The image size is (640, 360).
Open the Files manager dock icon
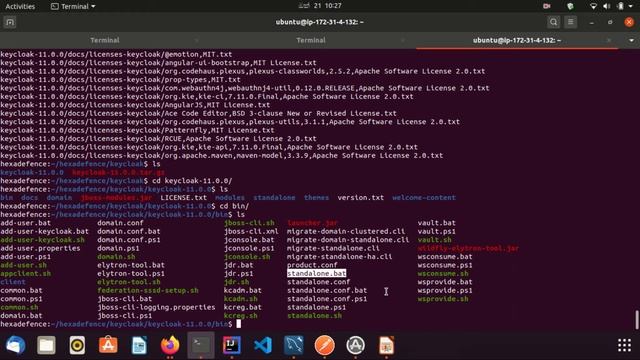(46, 345)
